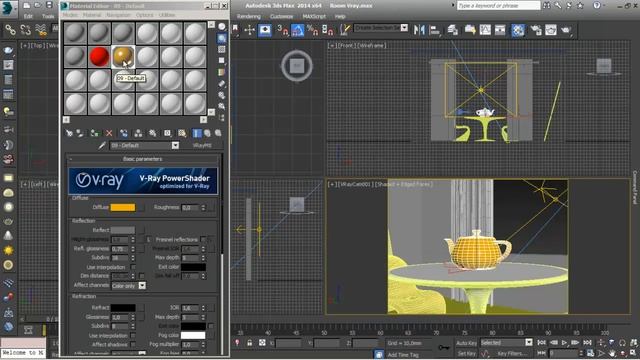The image size is (640, 360).
Task: Click Put Material to Scene icon
Action: [x=80, y=133]
